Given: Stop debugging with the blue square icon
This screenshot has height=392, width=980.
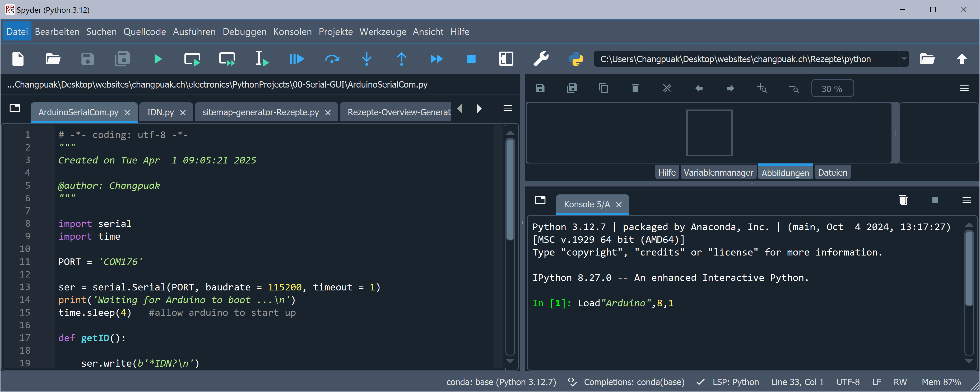Looking at the screenshot, I should pyautogui.click(x=471, y=59).
